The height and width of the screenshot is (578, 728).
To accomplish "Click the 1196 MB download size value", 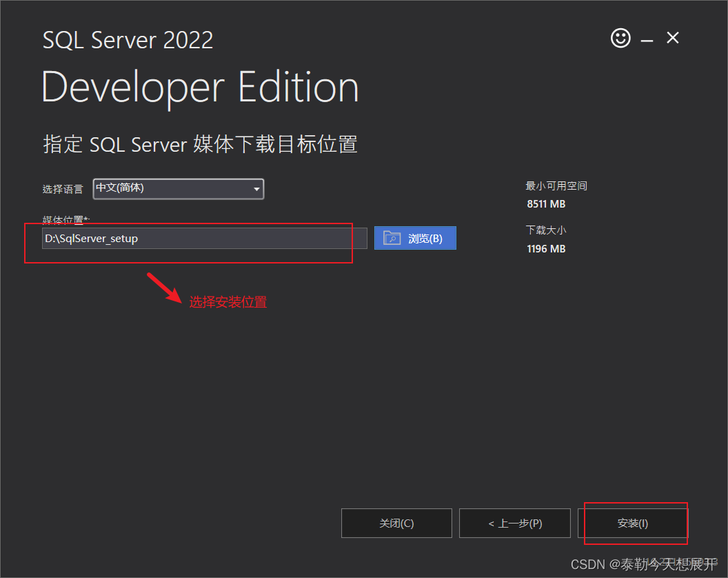I will coord(546,248).
